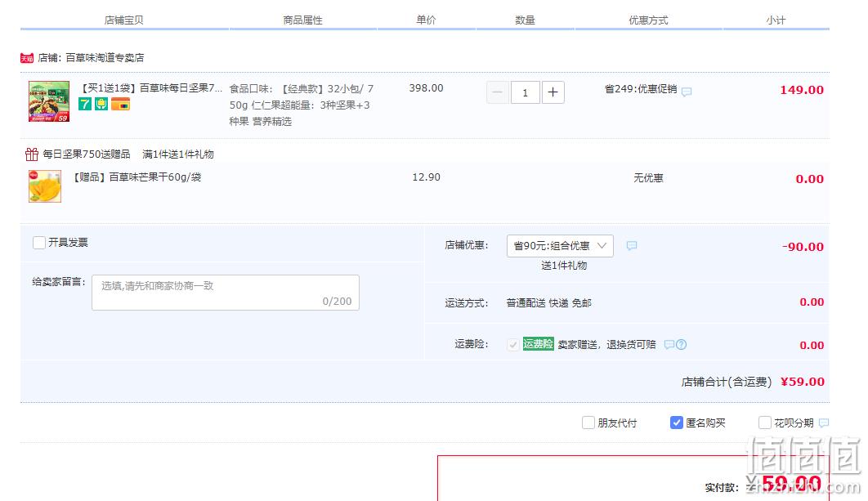Image resolution: width=868 pixels, height=501 pixels.
Task: Open the nut product thumbnail image
Action: point(49,101)
